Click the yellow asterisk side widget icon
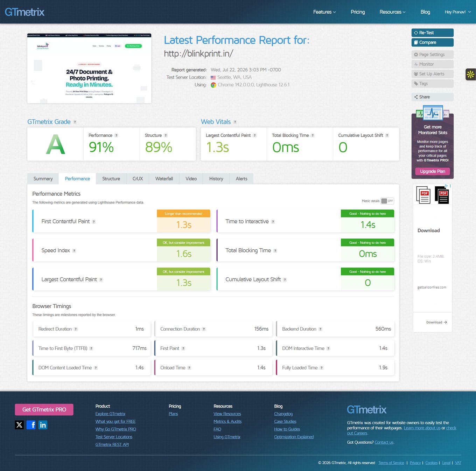476x471 pixels. (470, 74)
